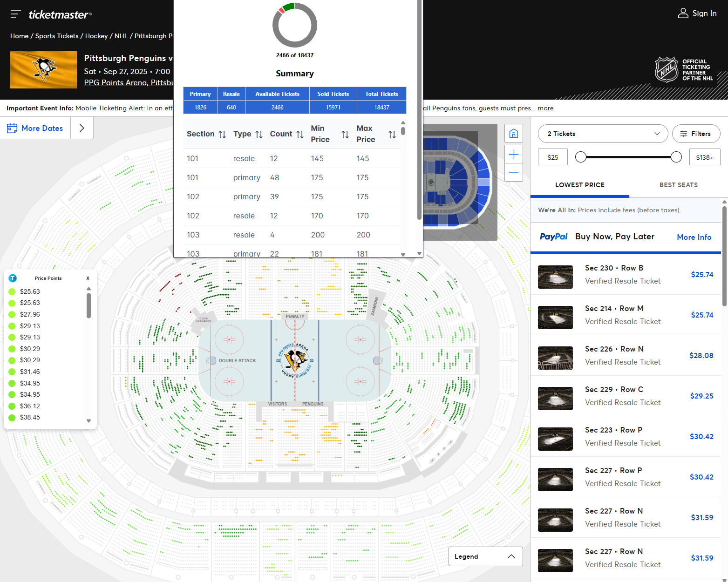Screen dimensions: 728x582
Task: Click the Resale count value 640
Action: click(231, 107)
